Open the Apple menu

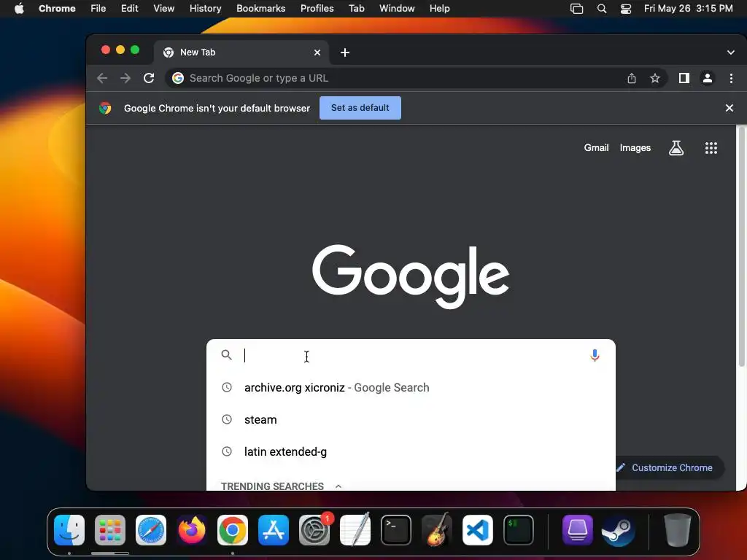click(19, 9)
